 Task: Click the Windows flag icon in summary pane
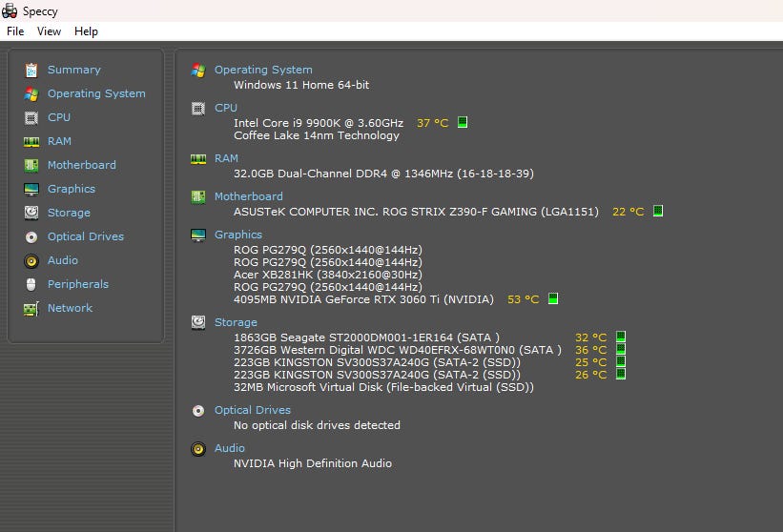198,71
